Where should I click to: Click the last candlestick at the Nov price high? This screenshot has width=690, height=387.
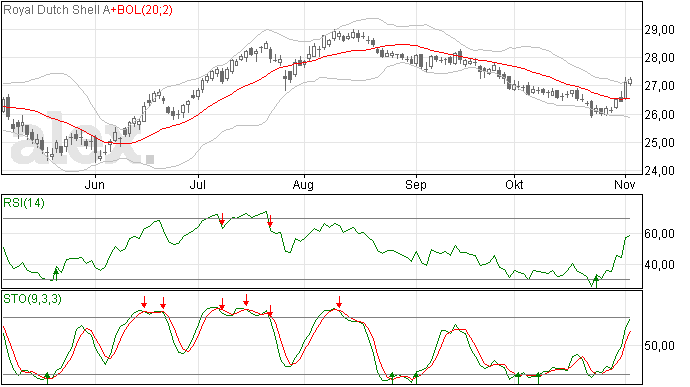coord(630,81)
